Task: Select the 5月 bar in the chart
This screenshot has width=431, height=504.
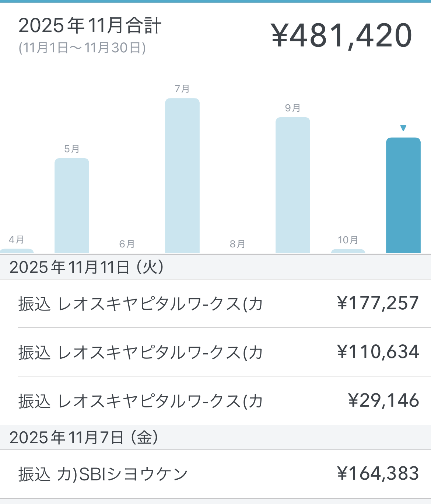Action: click(x=71, y=206)
